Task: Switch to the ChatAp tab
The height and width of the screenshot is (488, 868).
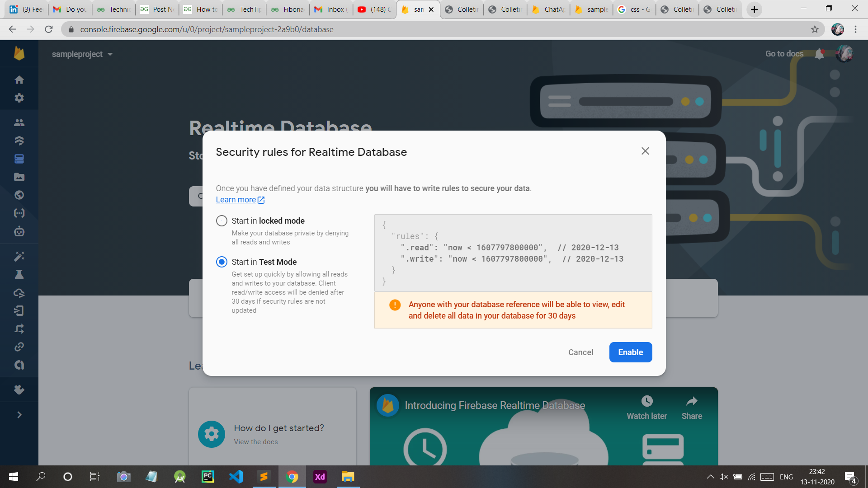Action: coord(549,9)
